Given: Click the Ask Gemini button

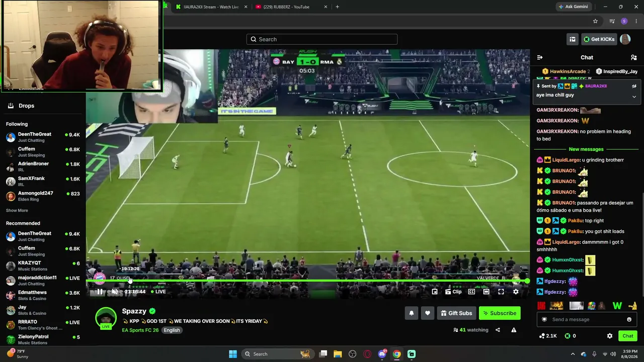Looking at the screenshot, I should point(573,7).
